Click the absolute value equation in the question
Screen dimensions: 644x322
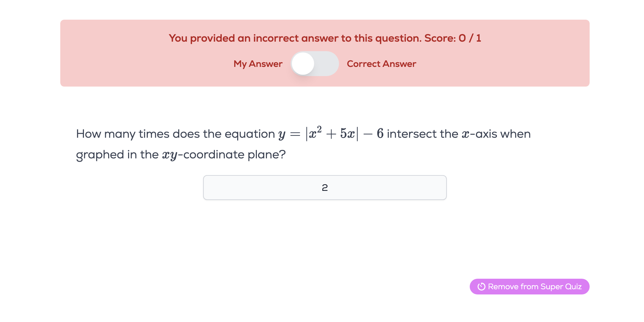click(x=331, y=134)
